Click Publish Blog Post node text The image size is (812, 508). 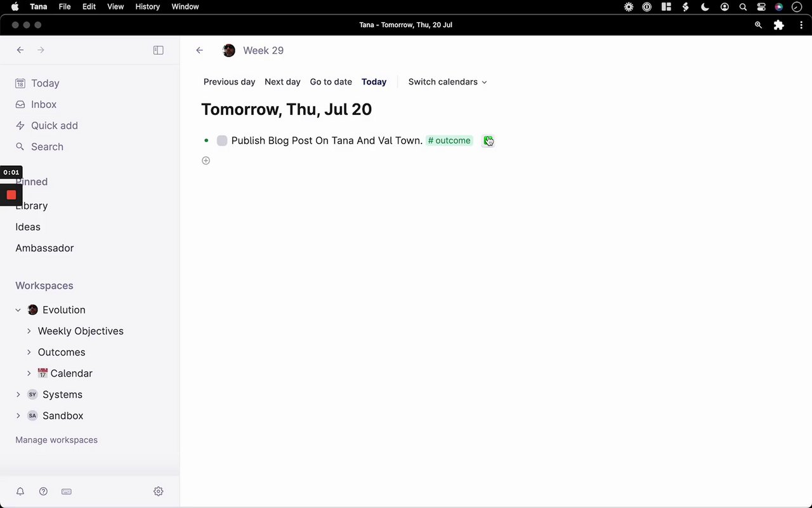327,140
